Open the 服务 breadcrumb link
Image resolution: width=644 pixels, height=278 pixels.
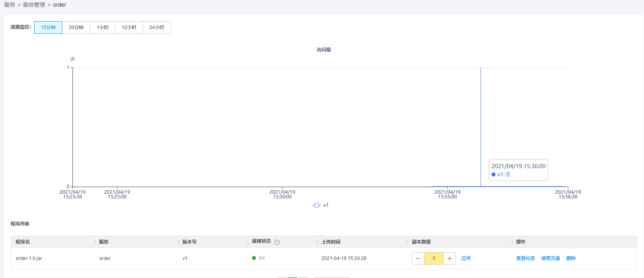click(x=10, y=5)
